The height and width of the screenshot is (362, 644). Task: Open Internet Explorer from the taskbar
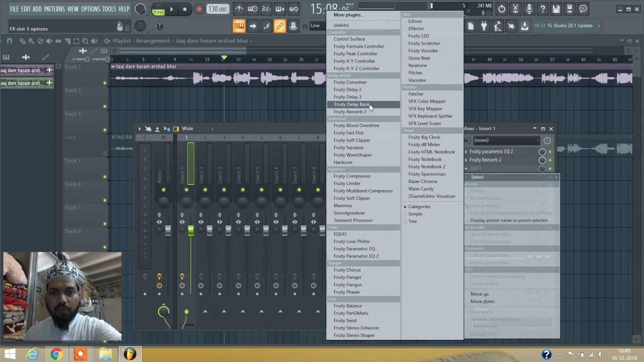pyautogui.click(x=33, y=354)
